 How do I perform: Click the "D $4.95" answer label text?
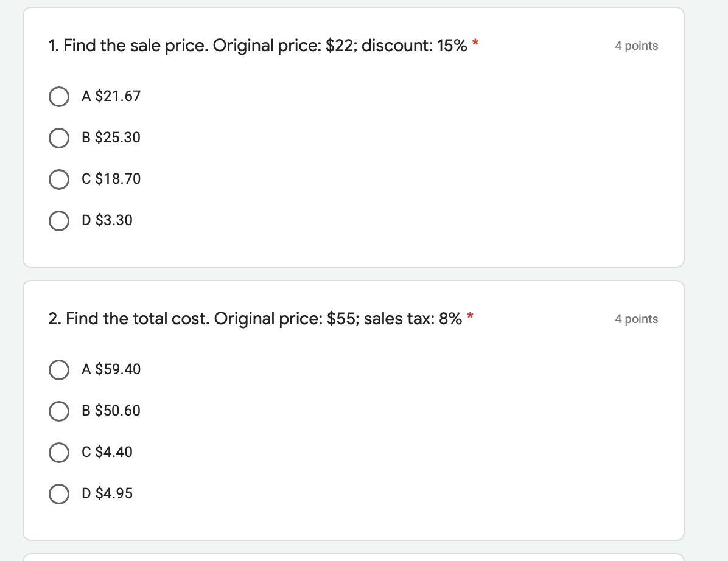tap(107, 493)
